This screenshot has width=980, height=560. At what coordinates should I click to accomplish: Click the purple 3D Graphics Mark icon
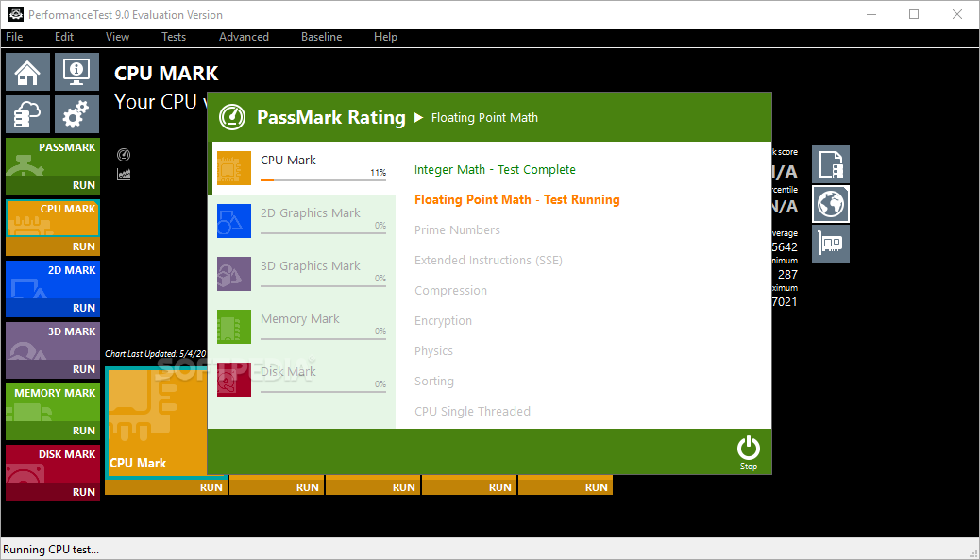(234, 274)
